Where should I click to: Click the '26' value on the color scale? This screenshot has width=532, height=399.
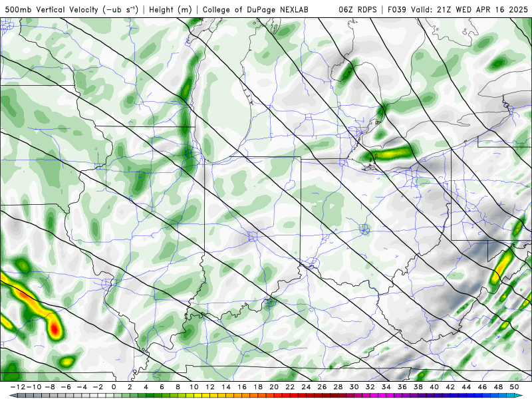click(x=322, y=387)
